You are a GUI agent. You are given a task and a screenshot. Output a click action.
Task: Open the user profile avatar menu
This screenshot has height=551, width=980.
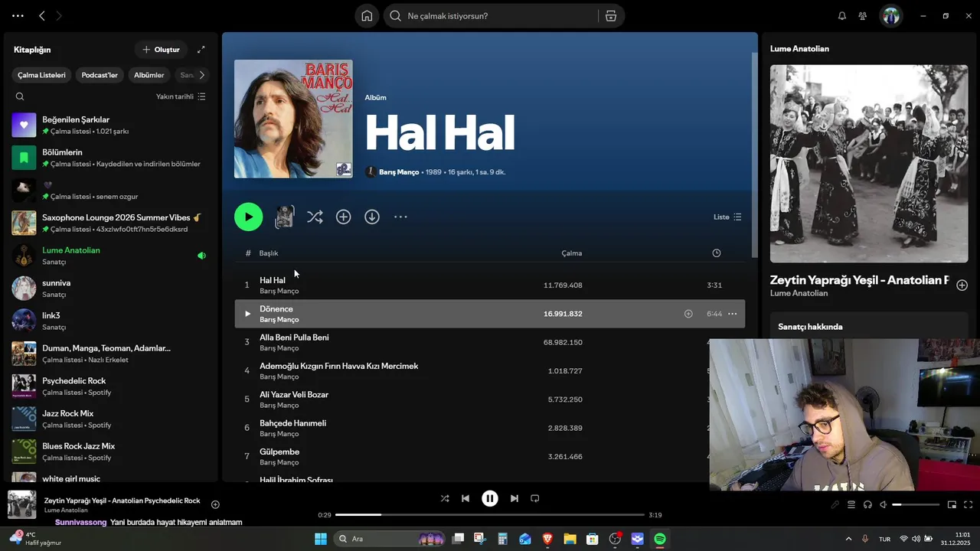tap(891, 16)
